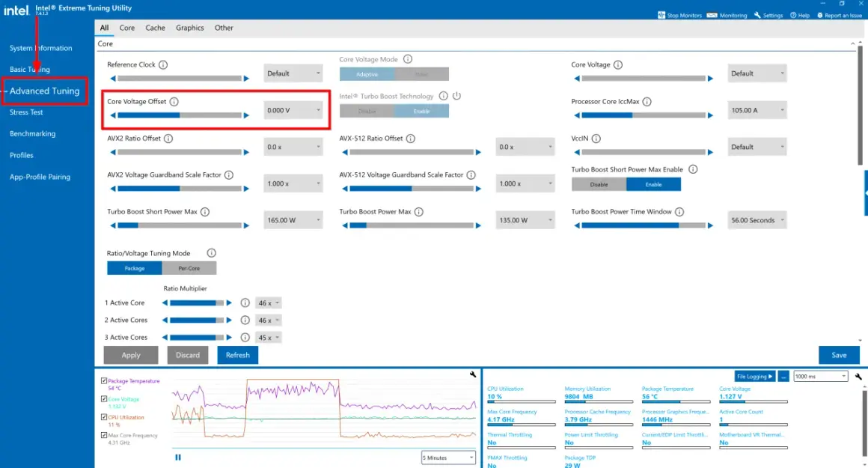Increase 1 Active Core ratio with right arrow
The height and width of the screenshot is (468, 868).
(229, 303)
